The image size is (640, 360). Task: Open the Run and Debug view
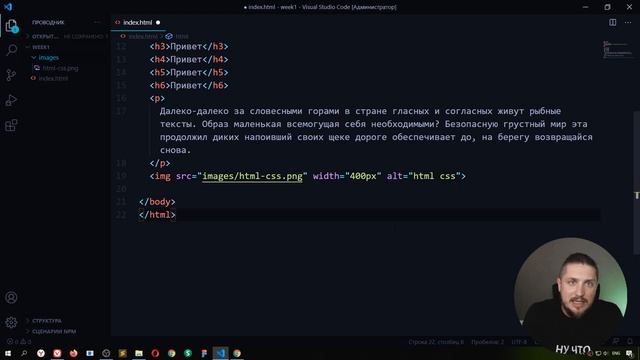click(11, 100)
